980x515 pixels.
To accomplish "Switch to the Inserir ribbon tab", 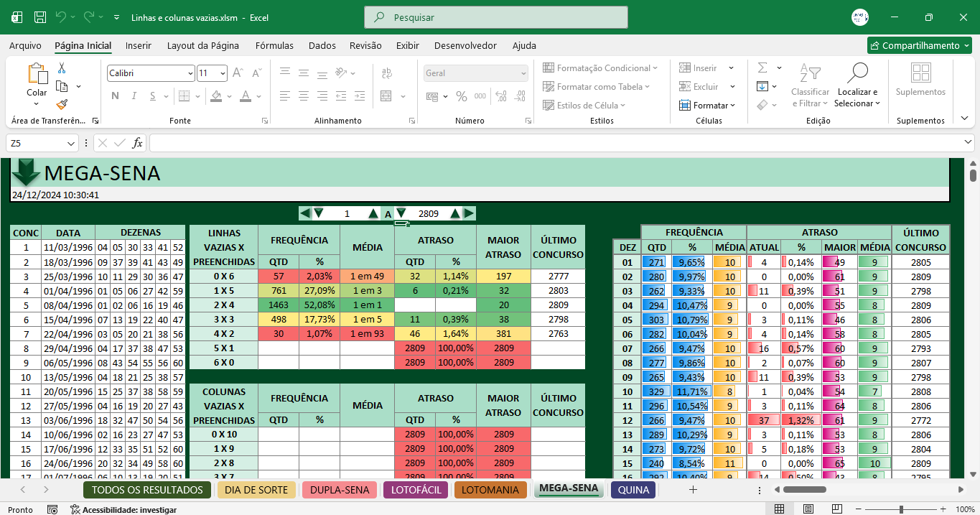I will [139, 45].
